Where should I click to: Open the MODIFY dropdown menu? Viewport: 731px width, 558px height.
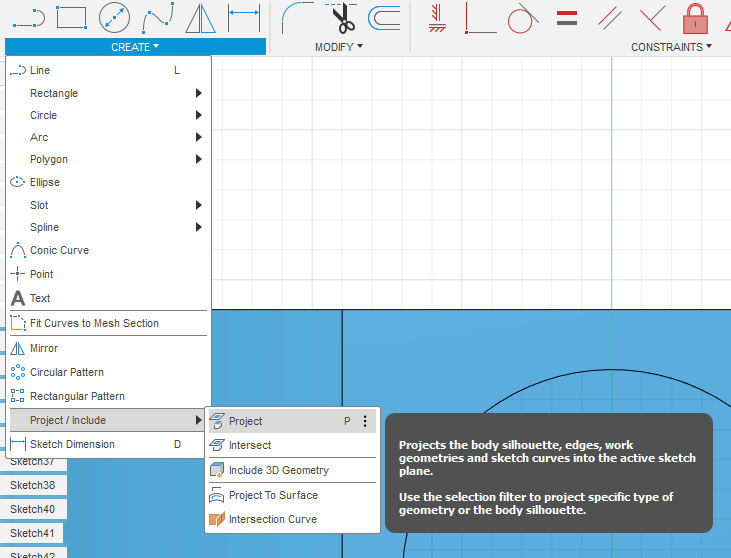point(339,47)
